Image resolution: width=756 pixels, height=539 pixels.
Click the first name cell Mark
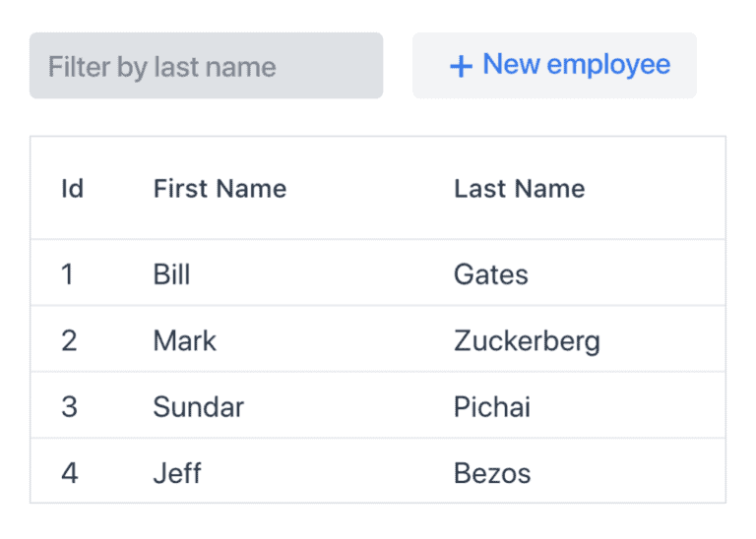[x=184, y=340]
